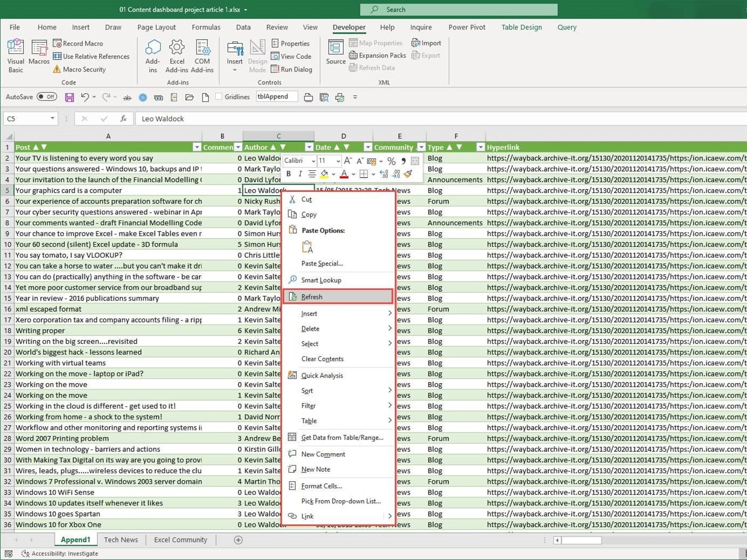The width and height of the screenshot is (747, 560).
Task: Switch to the Tech News sheet tab
Action: coord(121,540)
